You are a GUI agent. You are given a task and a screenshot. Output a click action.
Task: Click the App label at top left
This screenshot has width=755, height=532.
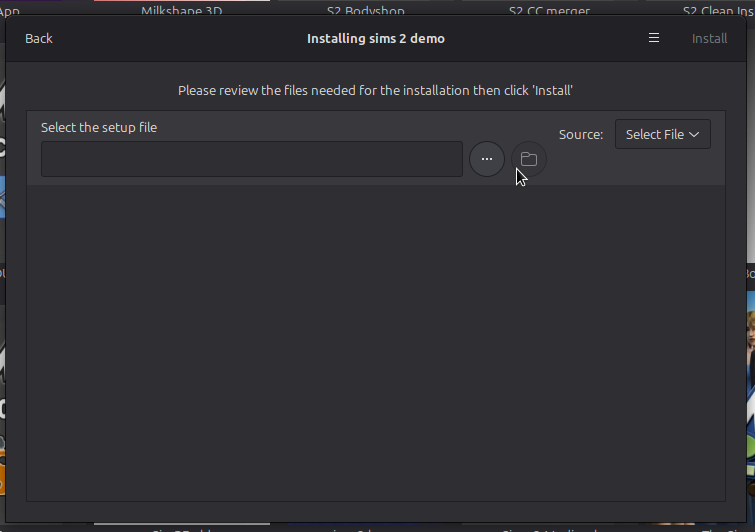(x=10, y=11)
